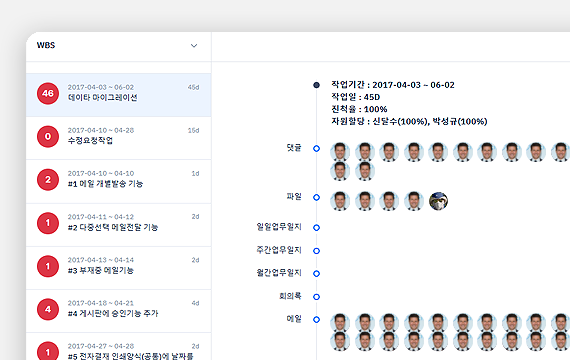The width and height of the screenshot is (570, 360).
Task: Click the 월간업무일지 timeline node
Action: (x=317, y=273)
